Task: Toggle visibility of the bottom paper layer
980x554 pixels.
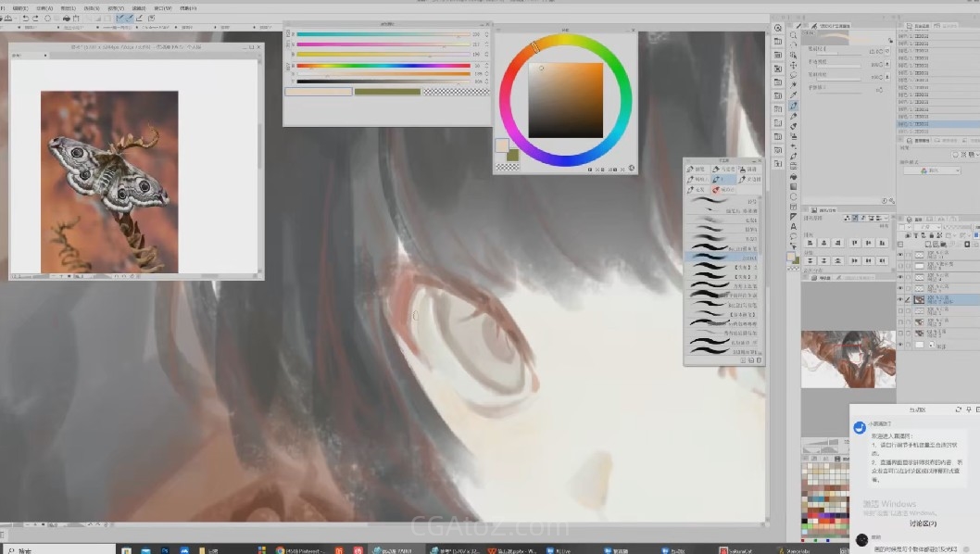Action: pyautogui.click(x=900, y=346)
